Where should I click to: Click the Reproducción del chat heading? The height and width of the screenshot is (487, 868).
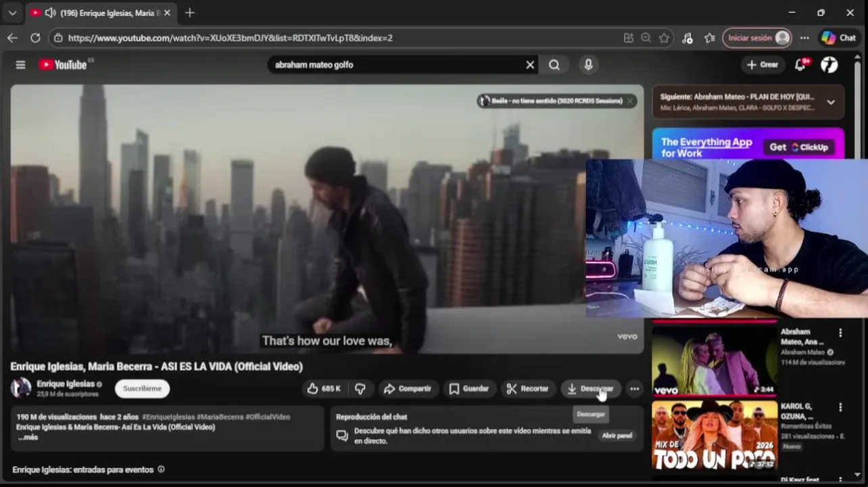[x=371, y=417]
